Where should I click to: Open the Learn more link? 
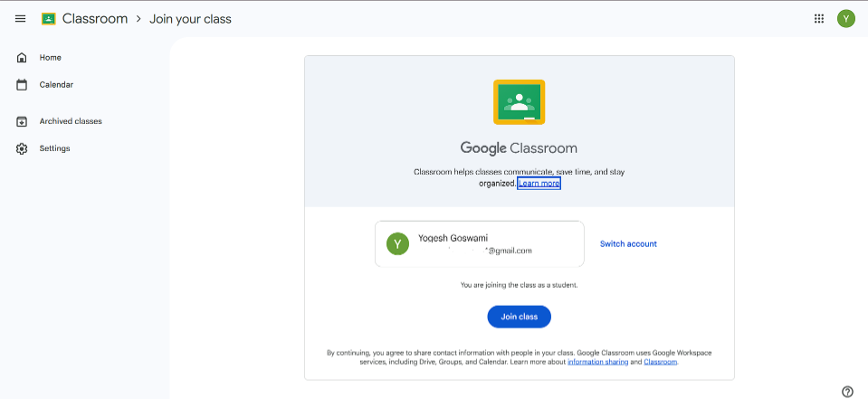[539, 183]
